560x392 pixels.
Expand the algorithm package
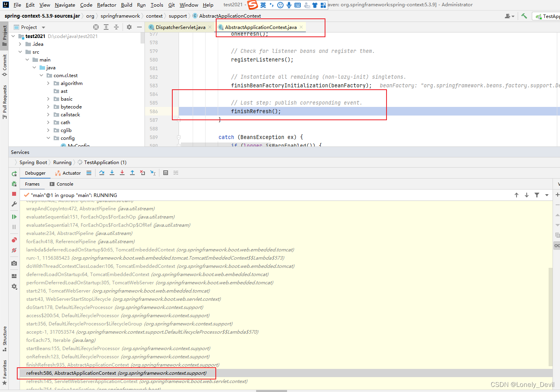tap(49, 83)
